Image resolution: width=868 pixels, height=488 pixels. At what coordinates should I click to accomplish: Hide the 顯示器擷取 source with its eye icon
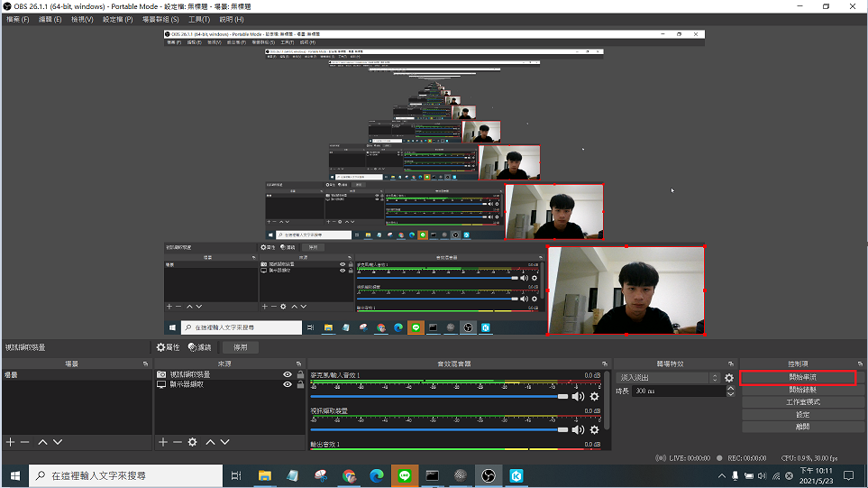[288, 384]
